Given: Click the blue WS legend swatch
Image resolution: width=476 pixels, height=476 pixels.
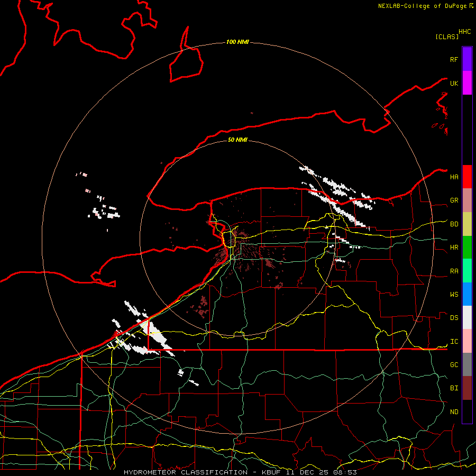Looking at the screenshot, I should click(467, 294).
